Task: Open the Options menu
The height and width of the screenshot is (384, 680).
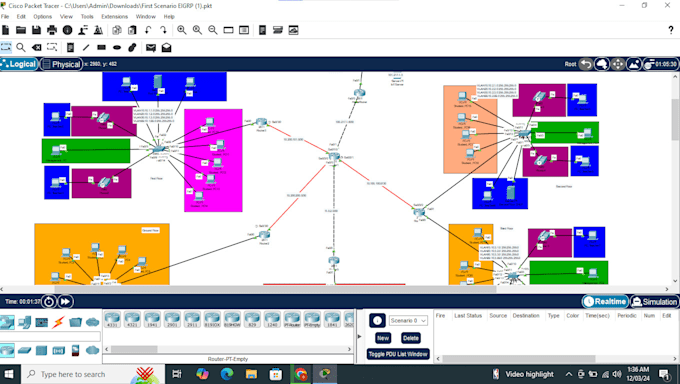Action: pyautogui.click(x=42, y=16)
